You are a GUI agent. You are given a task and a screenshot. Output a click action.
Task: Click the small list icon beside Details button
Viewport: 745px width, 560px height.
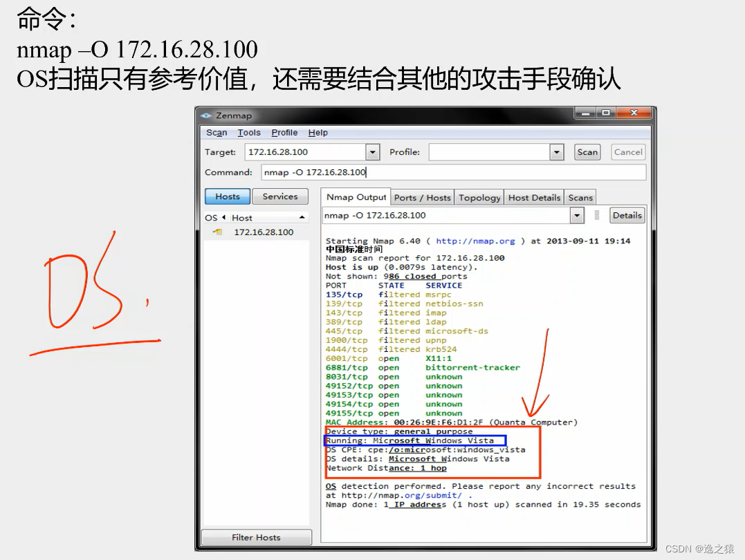point(596,215)
